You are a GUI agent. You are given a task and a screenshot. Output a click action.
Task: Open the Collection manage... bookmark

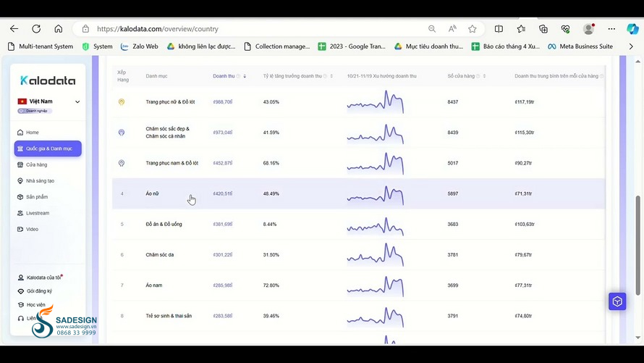(277, 46)
